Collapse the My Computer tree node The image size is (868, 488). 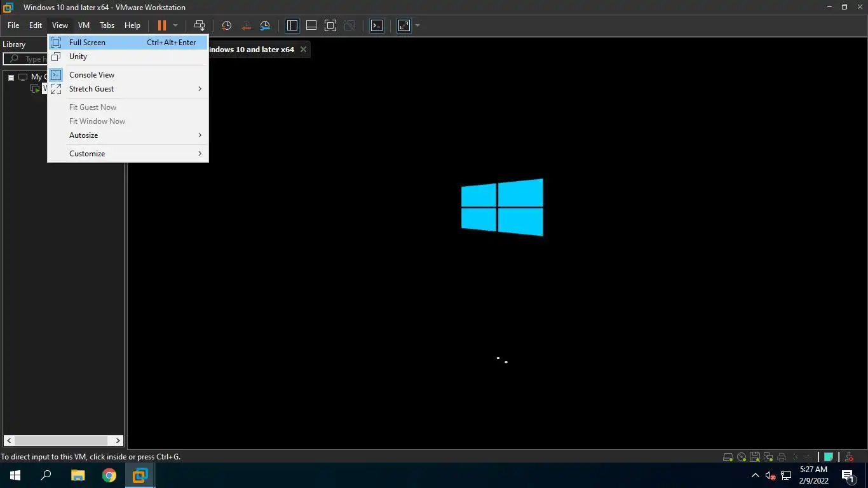coord(11,77)
